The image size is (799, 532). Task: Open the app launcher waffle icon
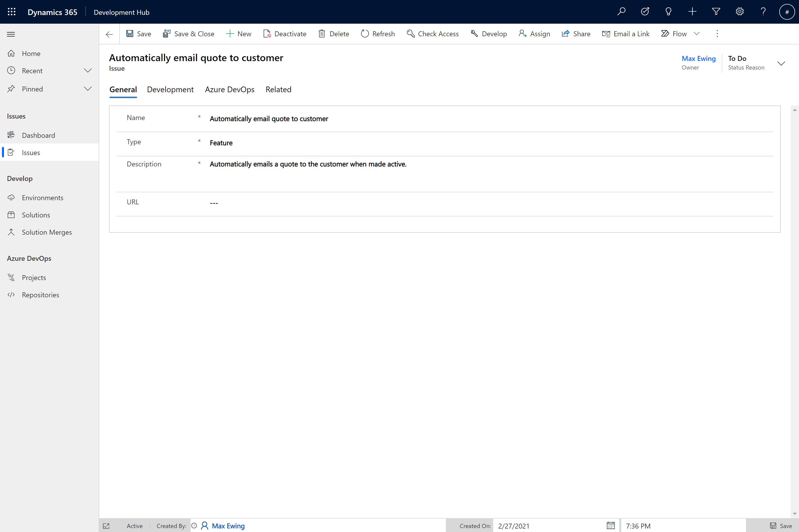tap(12, 12)
